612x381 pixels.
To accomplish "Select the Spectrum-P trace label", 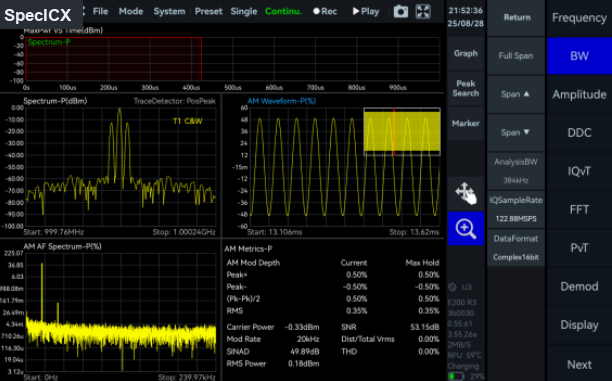I will click(49, 42).
